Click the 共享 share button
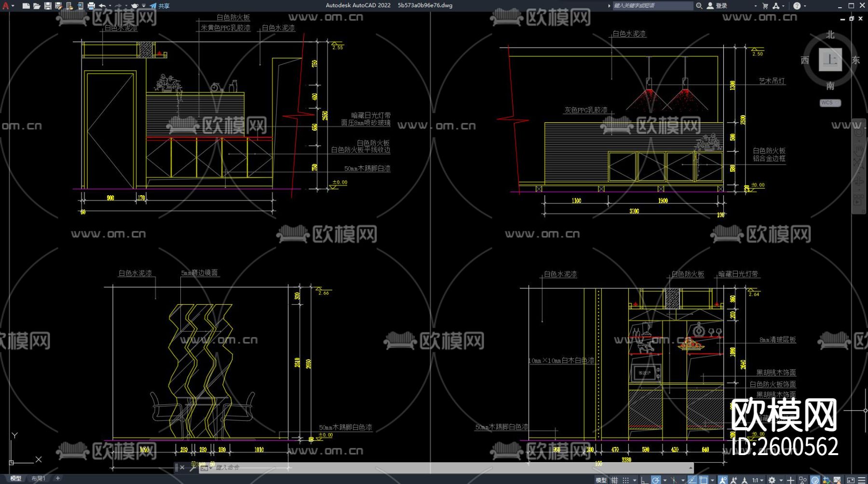This screenshot has width=868, height=484. [160, 6]
